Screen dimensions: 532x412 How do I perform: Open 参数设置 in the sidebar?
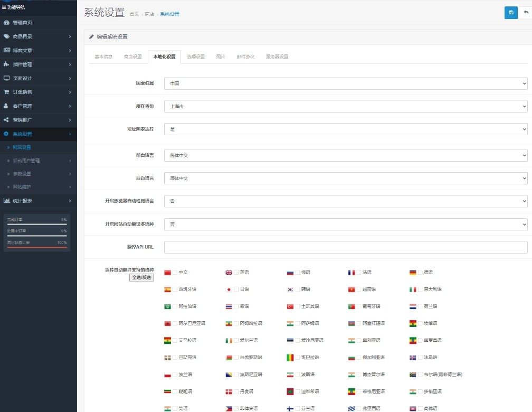pyautogui.click(x=22, y=174)
